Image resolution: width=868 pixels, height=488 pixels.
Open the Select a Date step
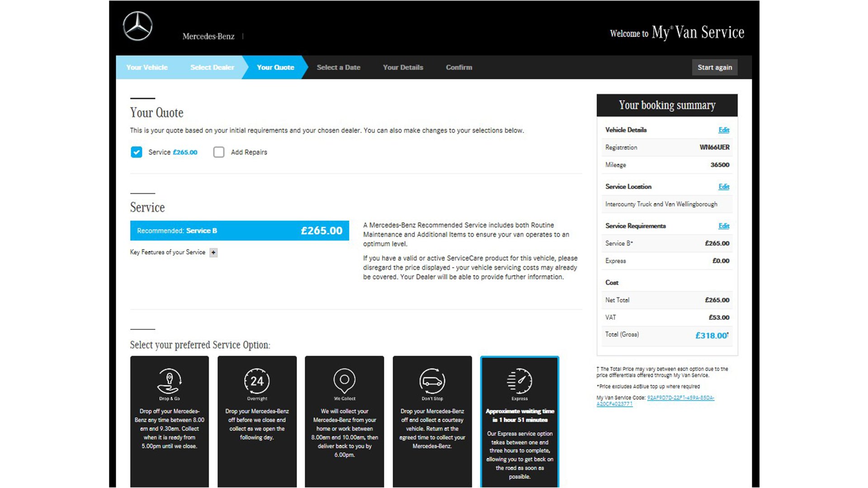338,67
